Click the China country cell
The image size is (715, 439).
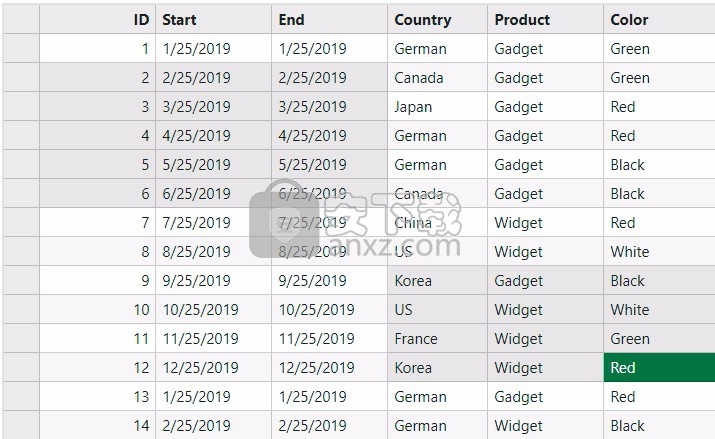coord(437,222)
